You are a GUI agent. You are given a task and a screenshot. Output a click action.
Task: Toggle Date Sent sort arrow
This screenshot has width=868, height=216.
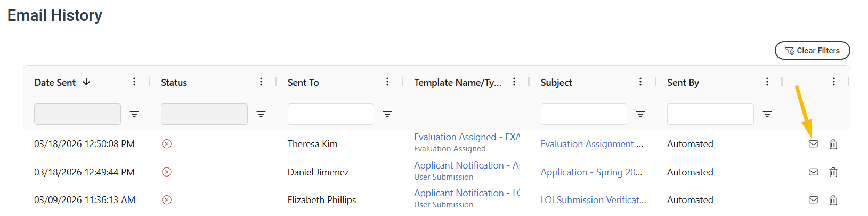click(x=86, y=82)
